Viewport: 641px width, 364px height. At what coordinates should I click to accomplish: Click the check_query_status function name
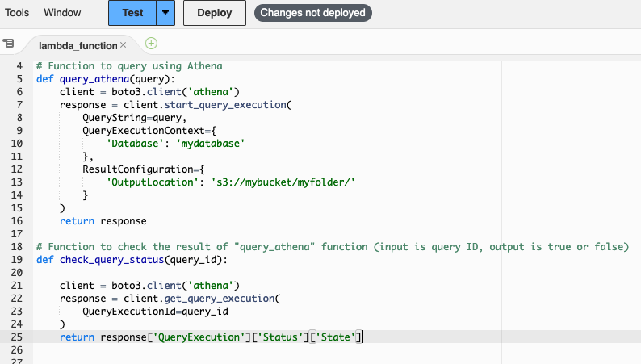pyautogui.click(x=111, y=259)
